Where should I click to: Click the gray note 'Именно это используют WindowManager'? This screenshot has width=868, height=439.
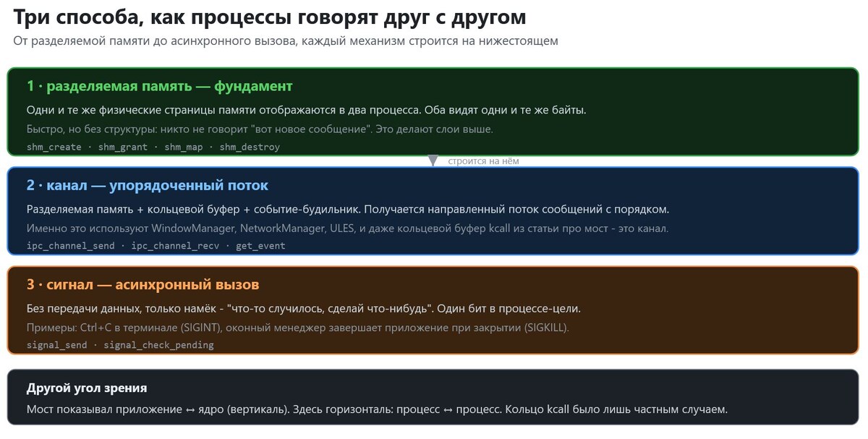click(x=348, y=229)
